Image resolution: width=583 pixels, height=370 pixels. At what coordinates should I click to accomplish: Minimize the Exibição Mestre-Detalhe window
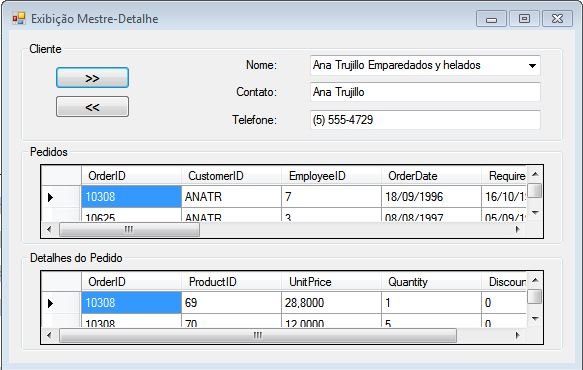pyautogui.click(x=491, y=19)
